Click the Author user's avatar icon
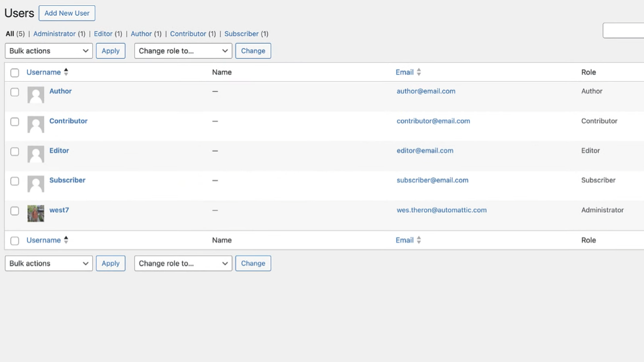 (35, 94)
